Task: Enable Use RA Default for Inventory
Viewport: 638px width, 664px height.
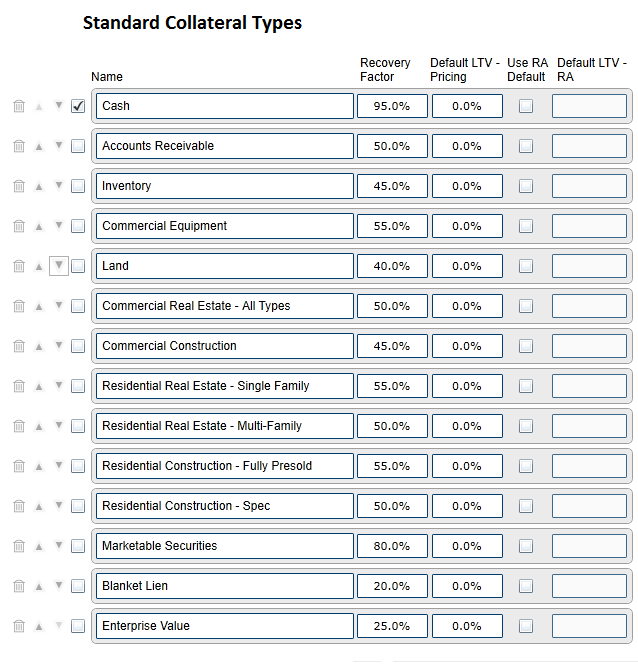Action: [x=526, y=186]
